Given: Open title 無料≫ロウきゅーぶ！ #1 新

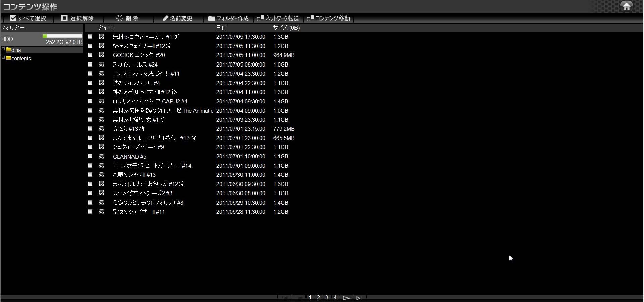Looking at the screenshot, I should tap(146, 37).
